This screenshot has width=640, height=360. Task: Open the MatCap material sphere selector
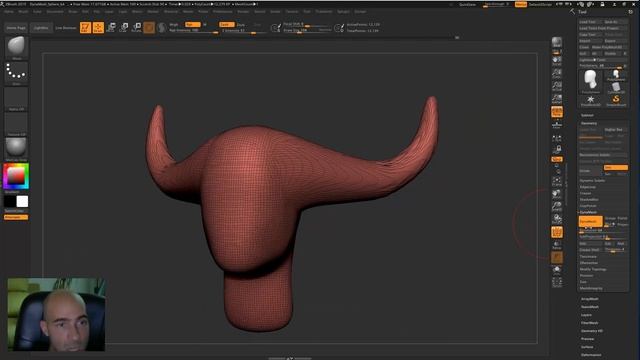click(16, 149)
